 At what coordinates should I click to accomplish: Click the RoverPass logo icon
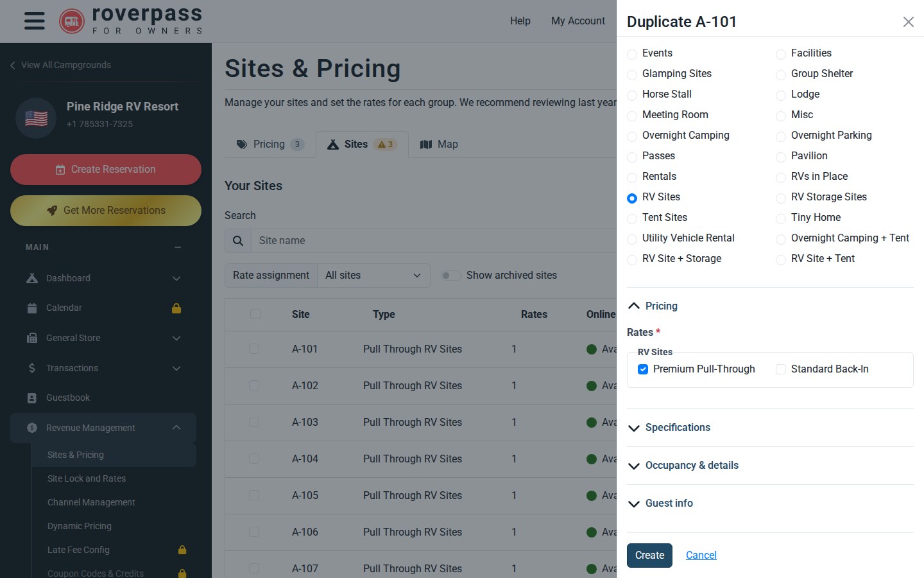tap(72, 21)
